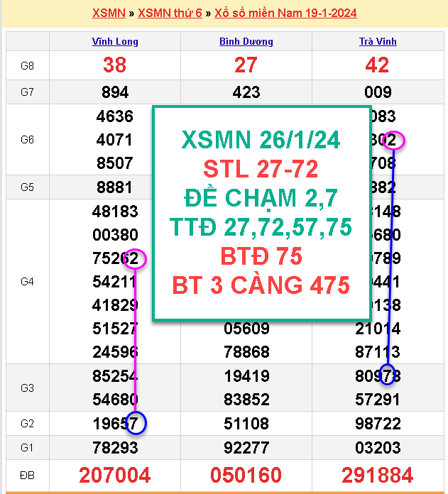
Task: Click special prize number 050160
Action: pos(246,475)
